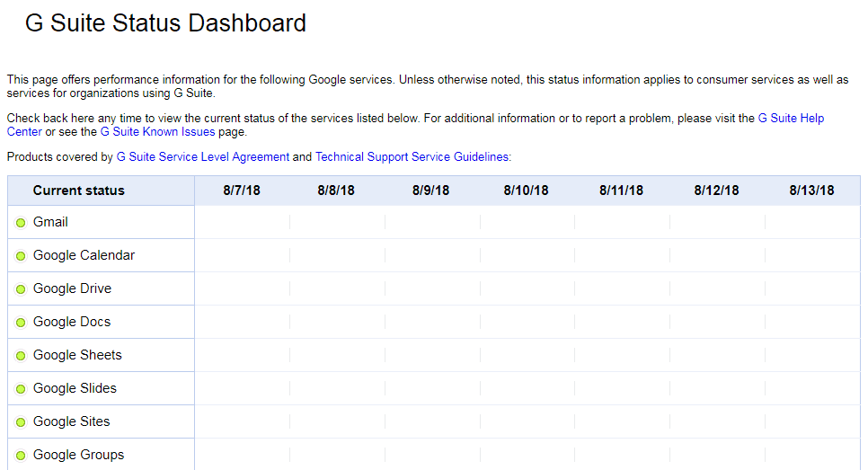Click the green status dot for Google Docs
The height and width of the screenshot is (470, 868).
[21, 323]
